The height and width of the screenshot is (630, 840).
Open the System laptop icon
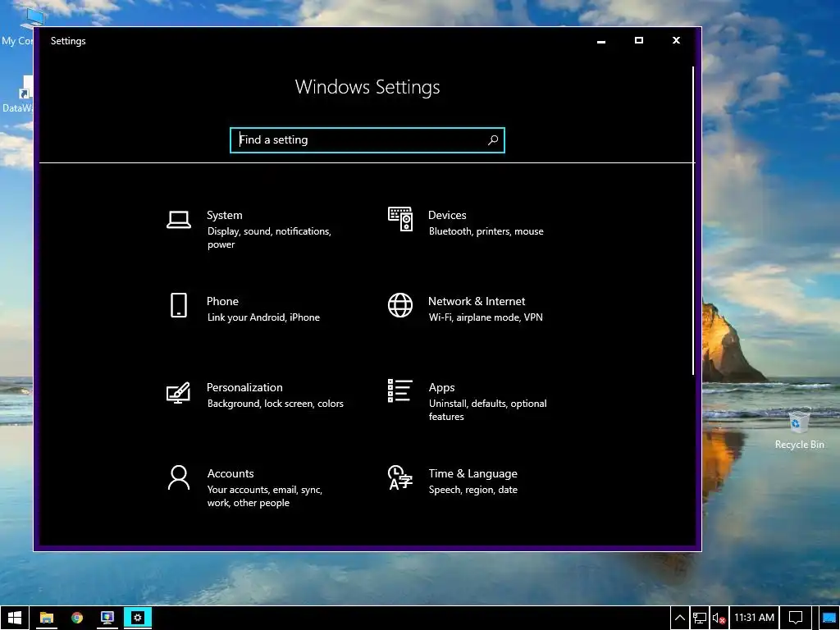point(178,220)
